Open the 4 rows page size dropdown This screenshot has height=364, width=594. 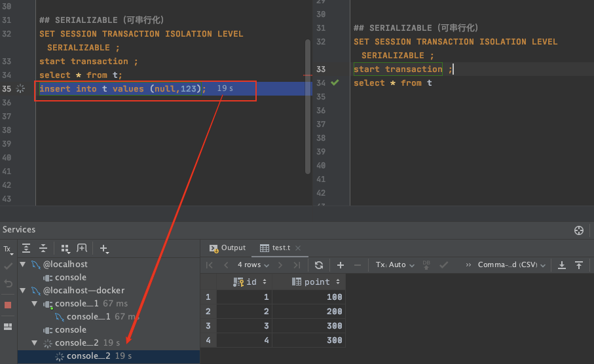tap(253, 264)
